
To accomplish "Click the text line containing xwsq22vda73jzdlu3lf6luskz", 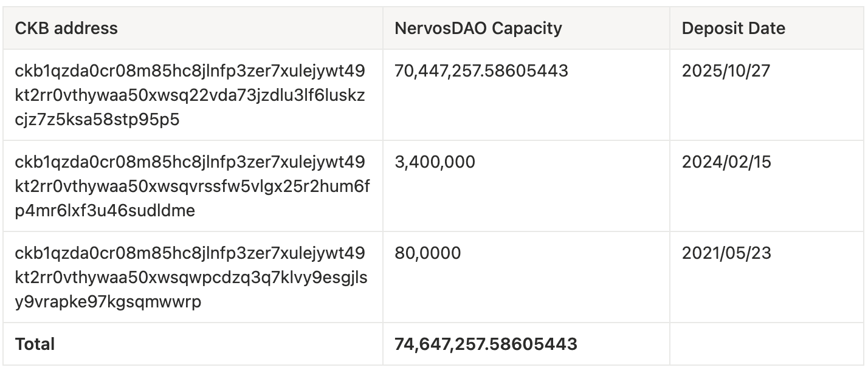I will coord(190,95).
